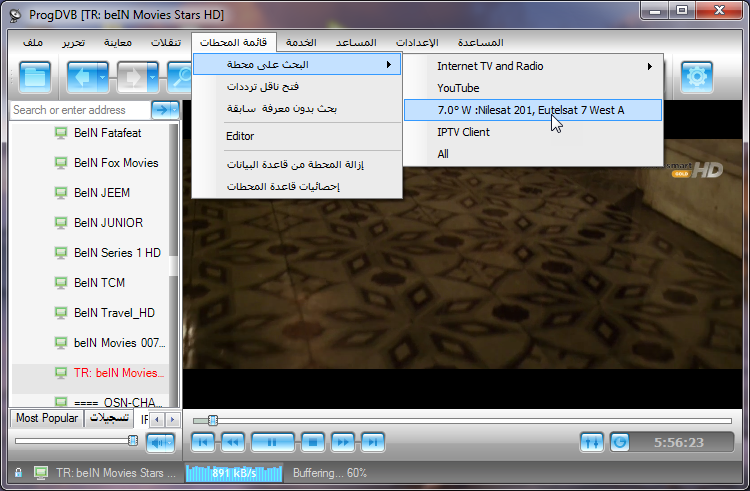
Task: Stop playback with the stop button
Action: point(312,441)
